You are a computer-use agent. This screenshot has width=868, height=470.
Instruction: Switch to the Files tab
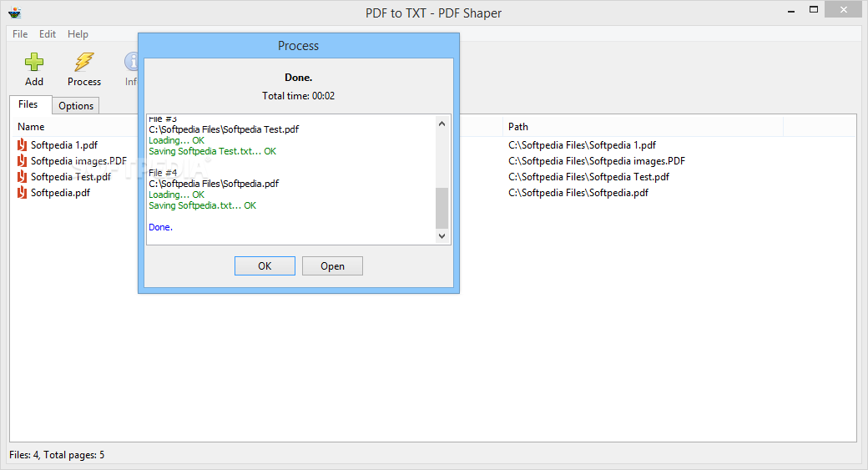tap(28, 104)
